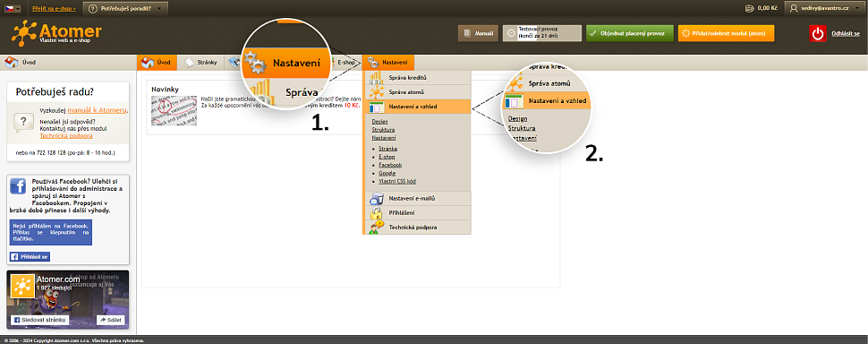Click the gears icon on Nastavení tab
Viewport: 868px width, 344px height.
373,63
